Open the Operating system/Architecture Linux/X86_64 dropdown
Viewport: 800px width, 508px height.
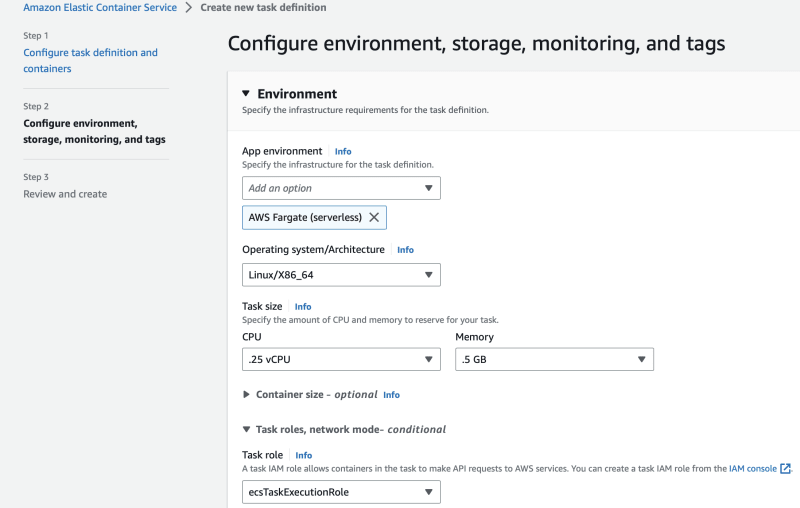coord(341,275)
